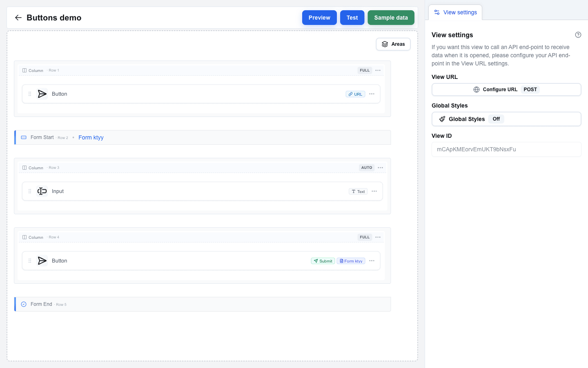Screen dimensions: 588x368
Task: Select the Form End row
Action: [x=203, y=304]
